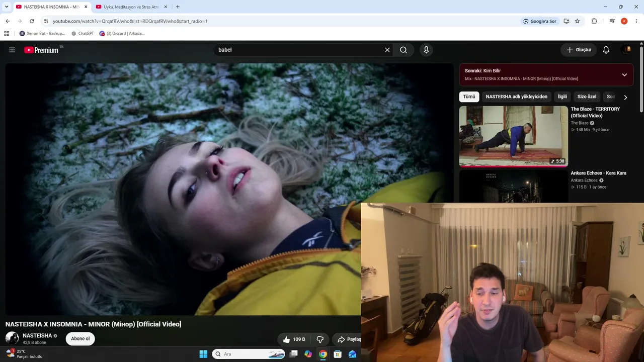
Task: Open Chrome extensions puzzle icon
Action: (594, 21)
